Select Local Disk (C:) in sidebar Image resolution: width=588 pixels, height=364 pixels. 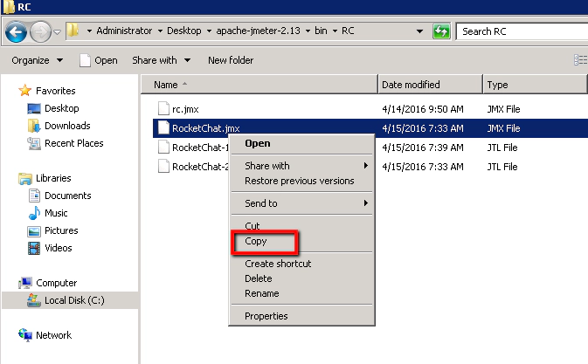(74, 300)
